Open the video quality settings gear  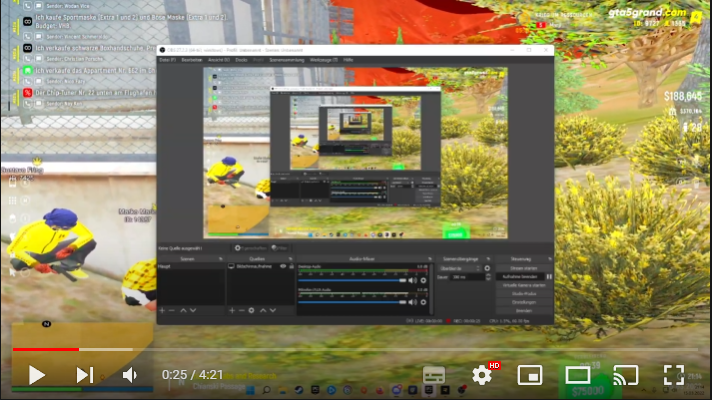482,375
